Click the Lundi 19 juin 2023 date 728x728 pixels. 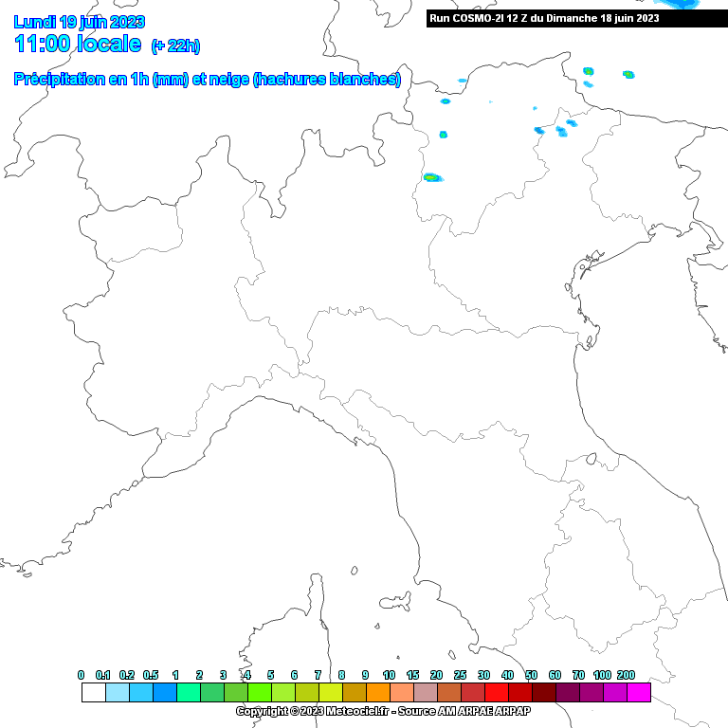click(x=80, y=22)
